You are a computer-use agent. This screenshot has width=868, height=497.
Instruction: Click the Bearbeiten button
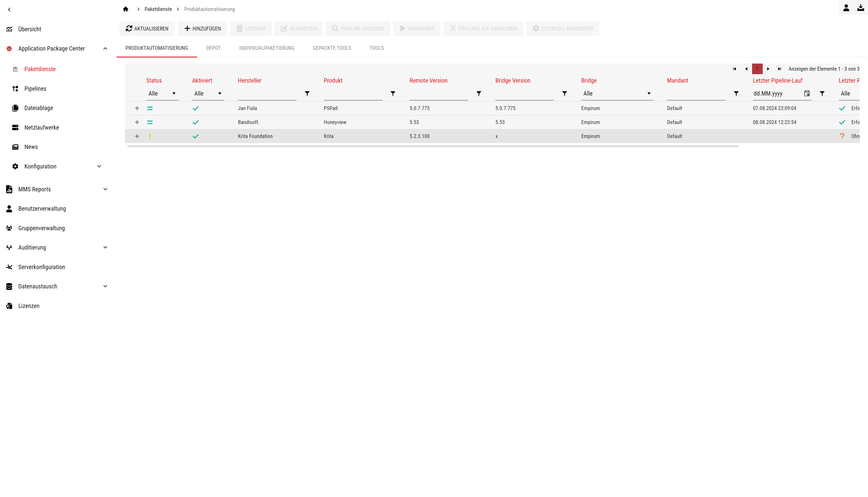[299, 29]
